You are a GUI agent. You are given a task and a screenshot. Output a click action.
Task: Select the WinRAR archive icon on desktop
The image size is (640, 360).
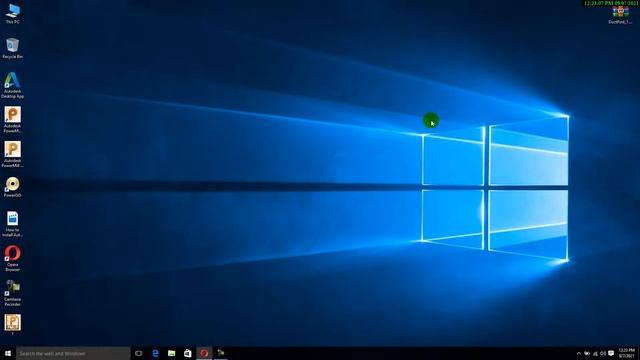tap(620, 15)
